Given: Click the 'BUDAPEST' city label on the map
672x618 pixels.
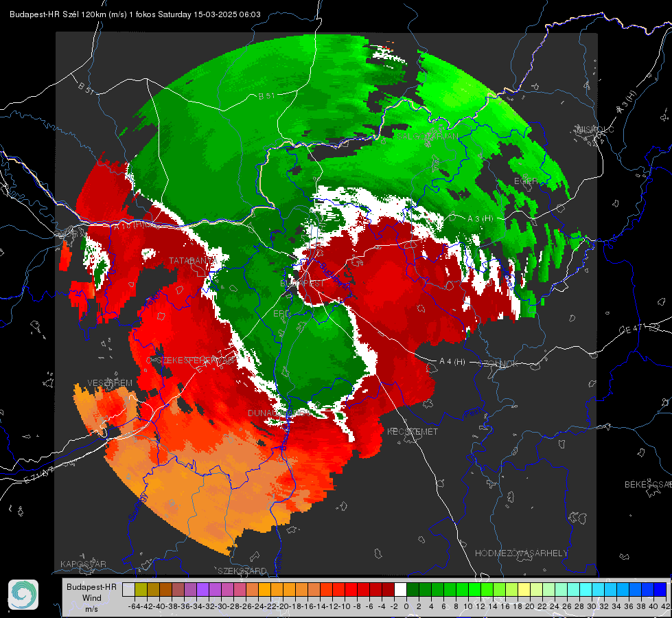Looking at the screenshot, I should point(302,284).
